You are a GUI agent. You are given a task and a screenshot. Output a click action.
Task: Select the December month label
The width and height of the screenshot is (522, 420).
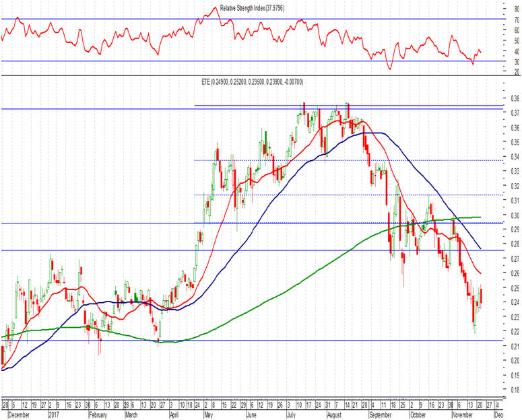19,415
